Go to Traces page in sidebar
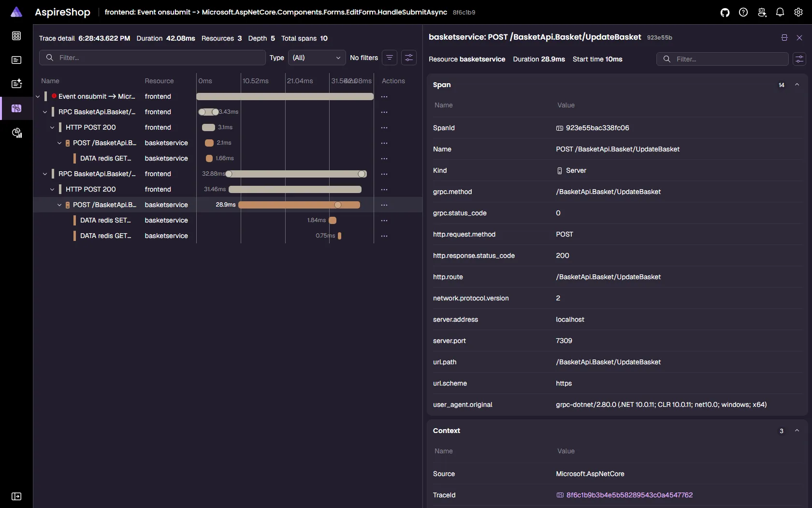The height and width of the screenshot is (508, 812). point(16,108)
